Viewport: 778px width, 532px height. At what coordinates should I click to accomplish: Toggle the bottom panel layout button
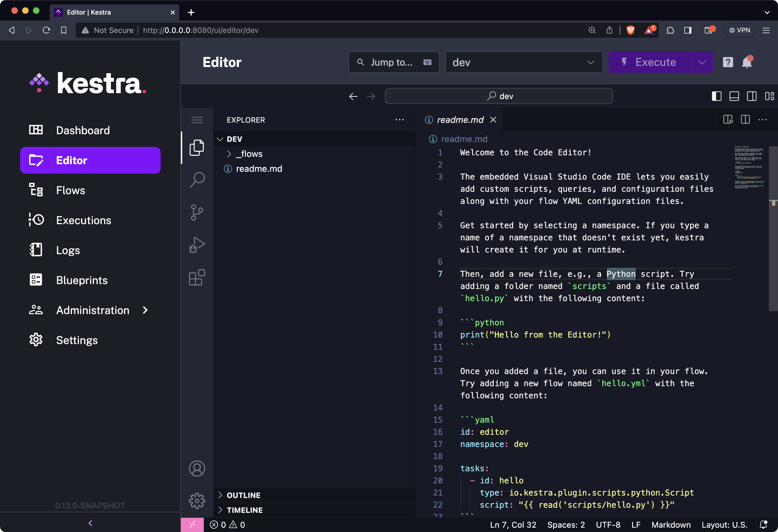[x=734, y=96]
